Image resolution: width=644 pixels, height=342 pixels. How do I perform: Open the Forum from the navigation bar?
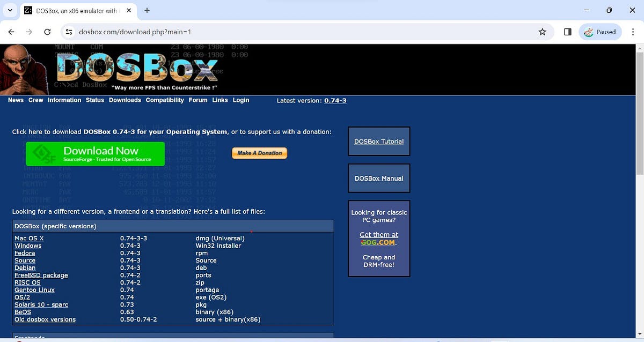coord(197,100)
